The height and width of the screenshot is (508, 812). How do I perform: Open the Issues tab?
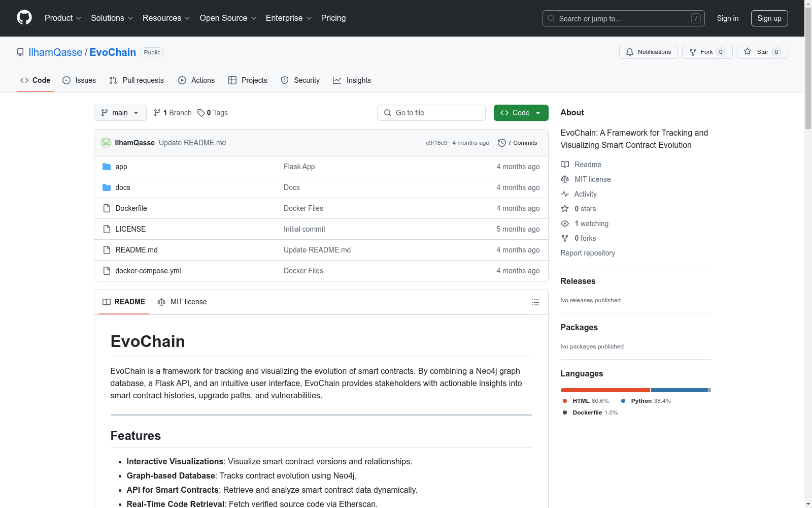(79, 80)
